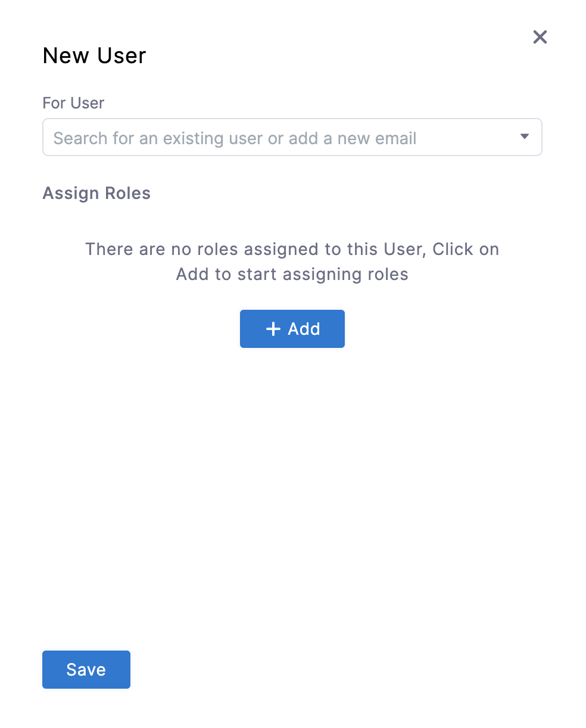The width and height of the screenshot is (586, 728).
Task: Start assigning roles with blue Add
Action: 292,329
